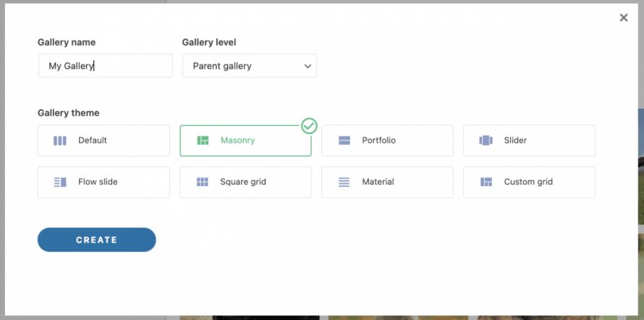This screenshot has width=644, height=320.
Task: Click the Square grid theme icon
Action: 203,182
